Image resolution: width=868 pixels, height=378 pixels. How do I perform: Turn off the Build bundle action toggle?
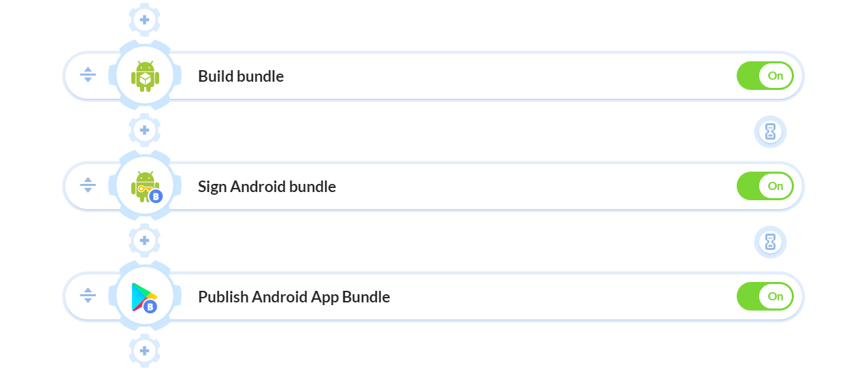tap(765, 76)
